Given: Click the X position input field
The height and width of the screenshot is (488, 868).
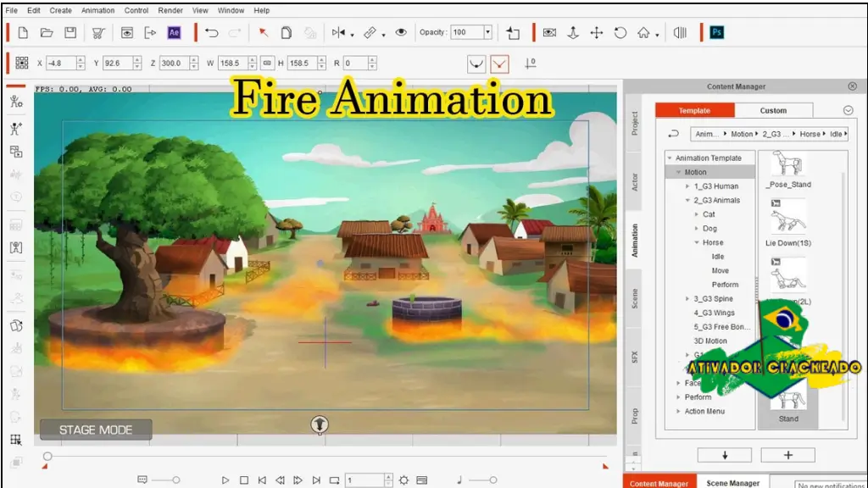Looking at the screenshot, I should (x=61, y=63).
